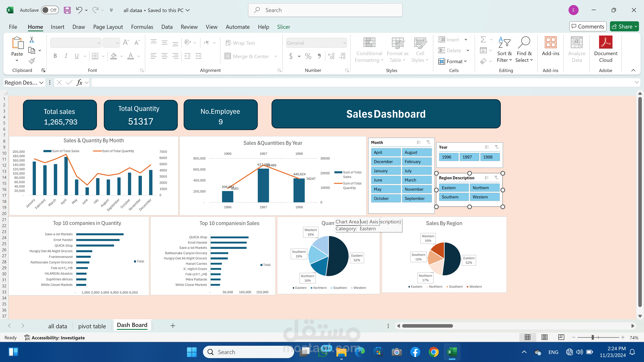Click the Cut scissors icon

point(32,40)
